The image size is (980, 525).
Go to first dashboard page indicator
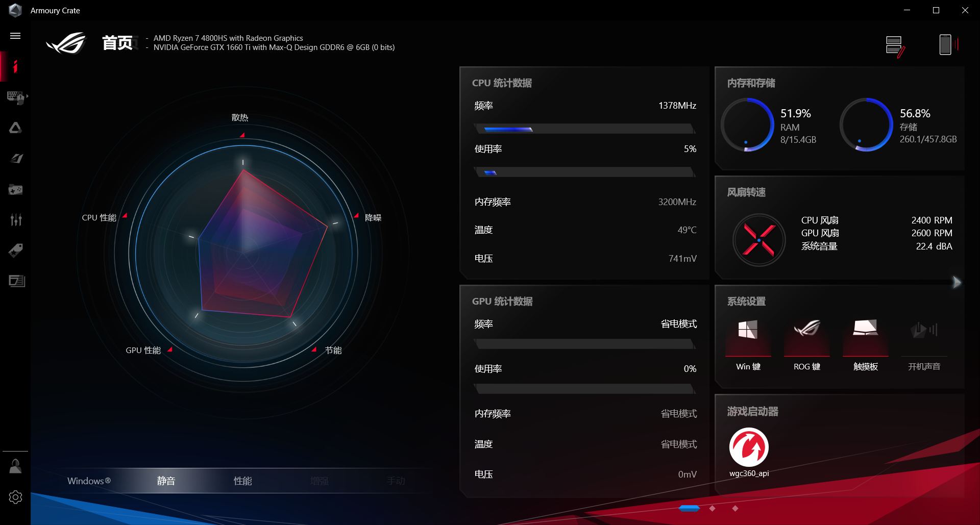point(689,508)
